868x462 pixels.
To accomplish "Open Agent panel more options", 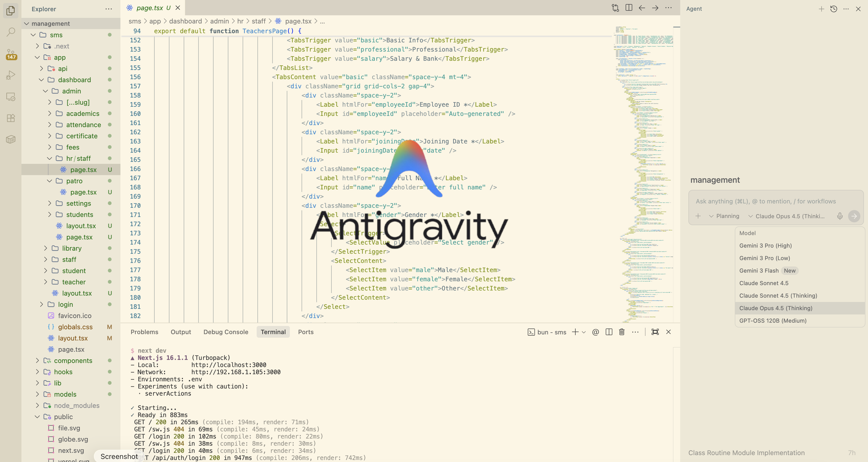I will [x=846, y=9].
